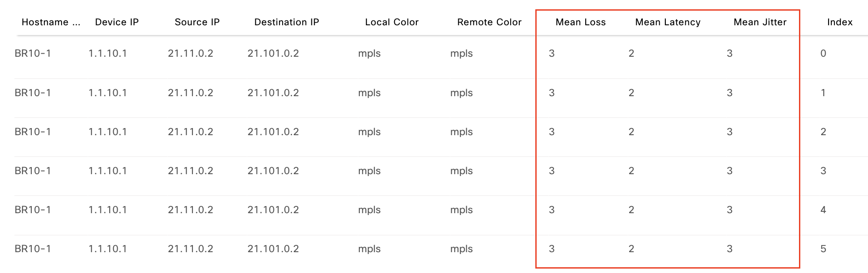Click the Remote Color column header
Screen dimensions: 868x273
pyautogui.click(x=489, y=22)
